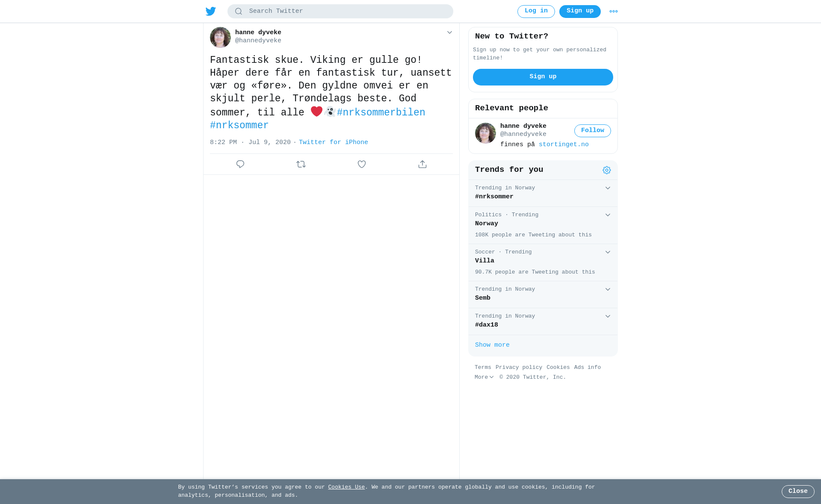Open the stortinget.no link
Screen dimensions: 821x504
coord(564,144)
